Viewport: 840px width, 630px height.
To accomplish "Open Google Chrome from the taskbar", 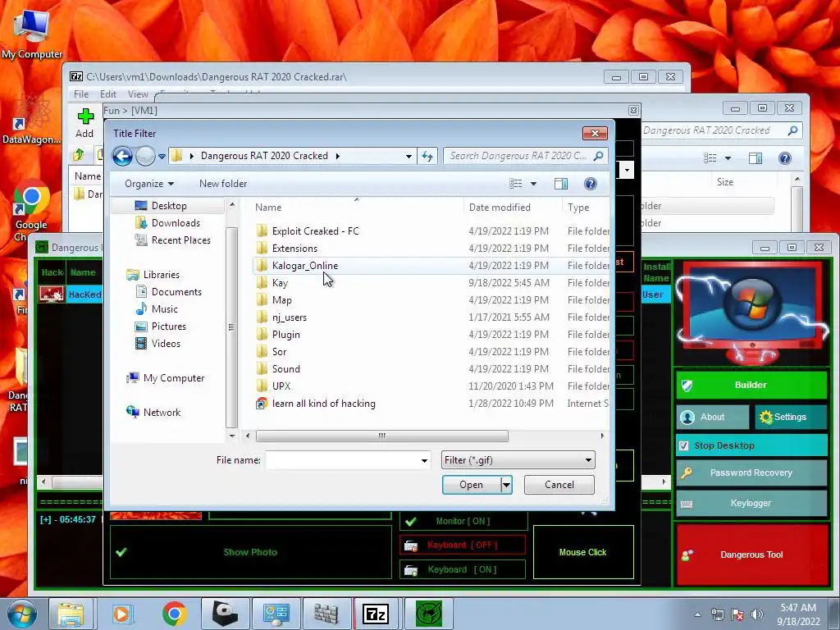I will 175,614.
